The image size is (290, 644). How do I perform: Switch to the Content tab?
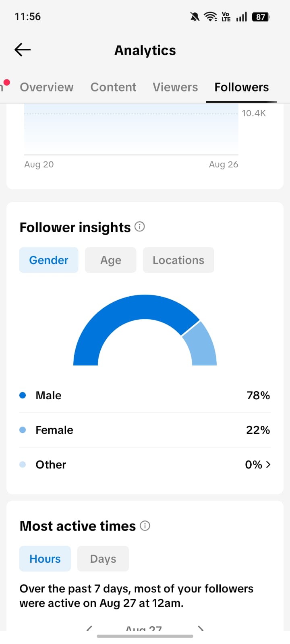pos(113,87)
